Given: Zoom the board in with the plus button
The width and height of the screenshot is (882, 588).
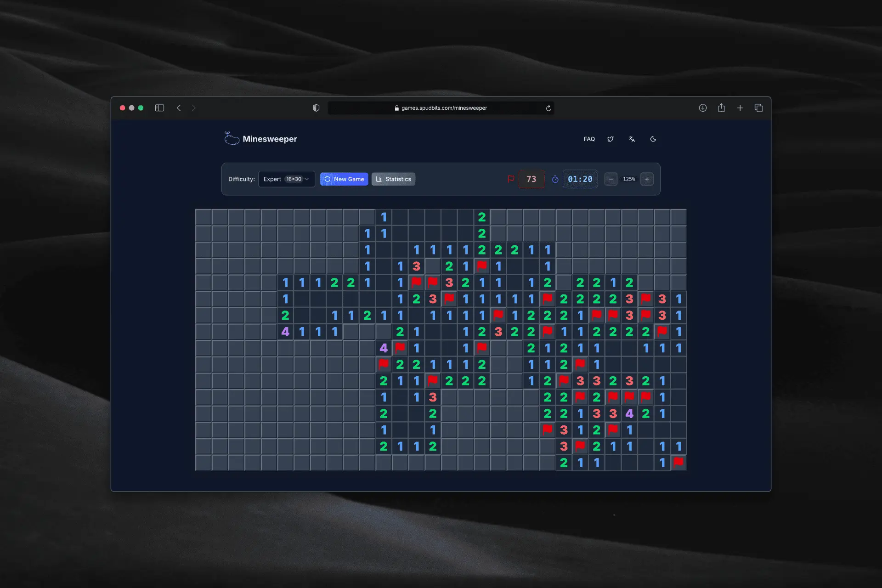Looking at the screenshot, I should coord(647,179).
